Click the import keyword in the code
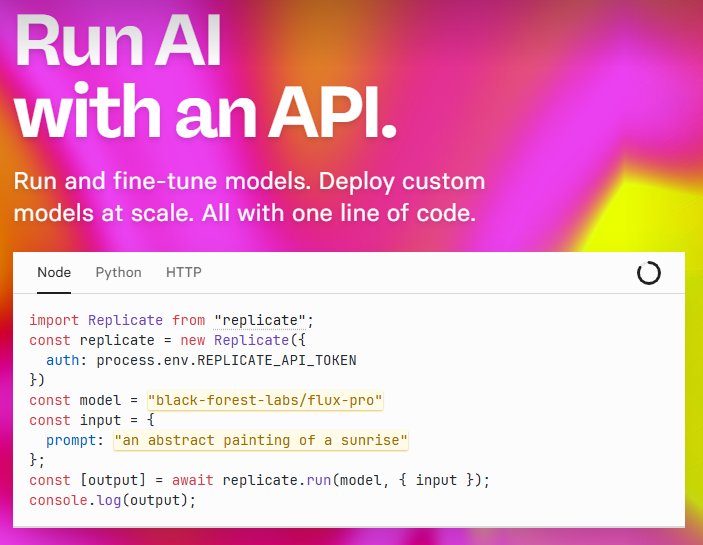The image size is (703, 545). 54,320
